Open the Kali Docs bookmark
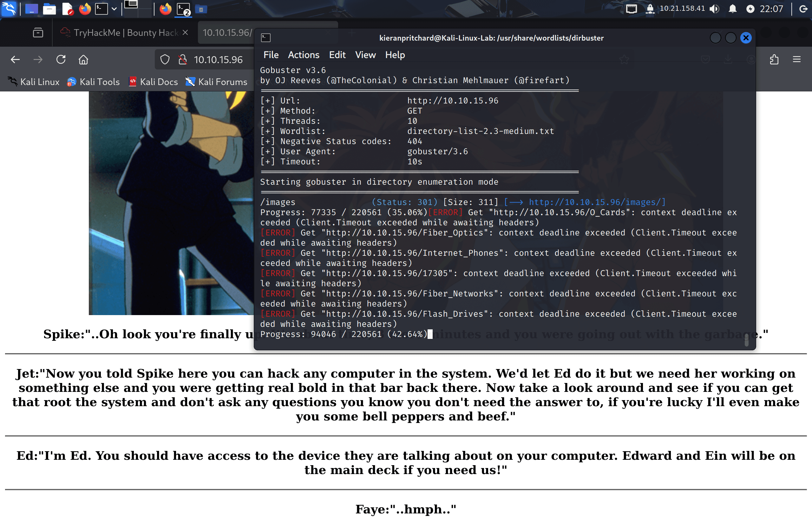Viewport: 812px width, 528px height. [153, 82]
